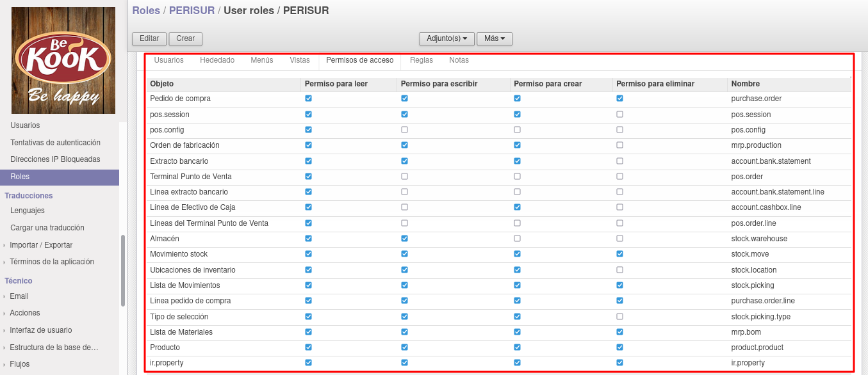This screenshot has width=868, height=375.
Task: Sort table by Permiso para leer column
Action: click(336, 84)
